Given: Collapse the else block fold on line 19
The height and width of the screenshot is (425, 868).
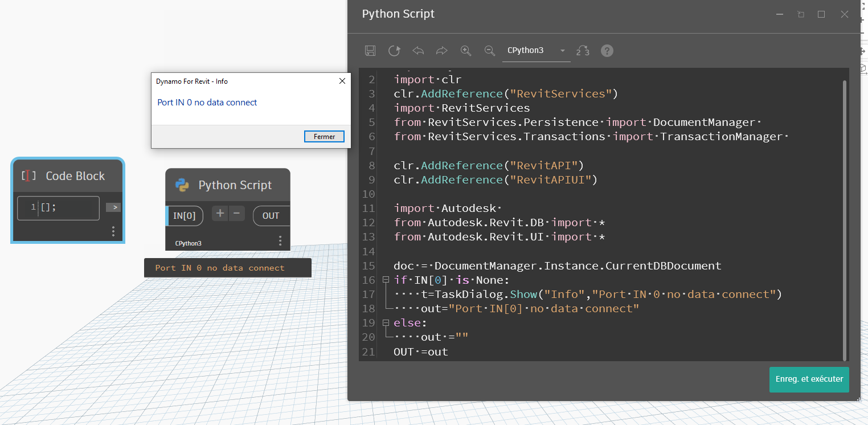Looking at the screenshot, I should coord(386,322).
